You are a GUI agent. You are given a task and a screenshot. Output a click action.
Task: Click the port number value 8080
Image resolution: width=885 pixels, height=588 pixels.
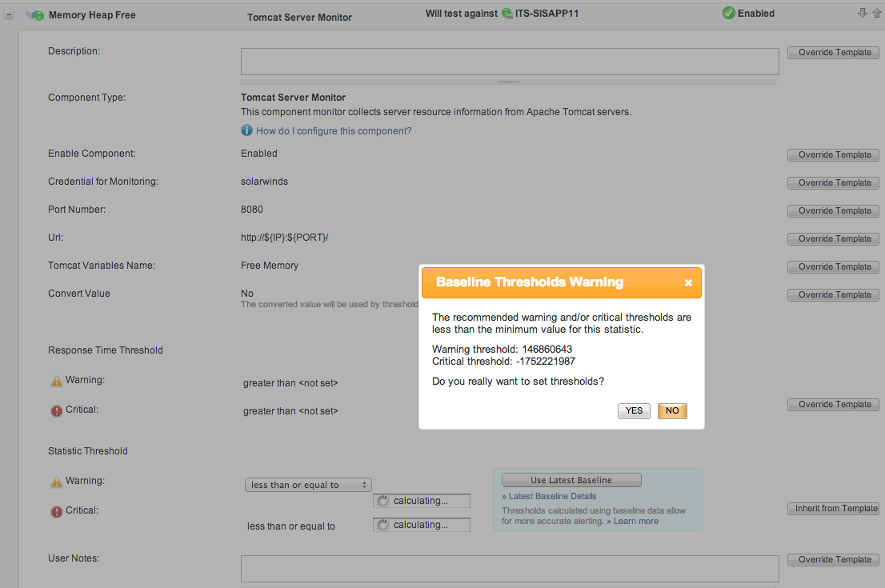tap(252, 210)
